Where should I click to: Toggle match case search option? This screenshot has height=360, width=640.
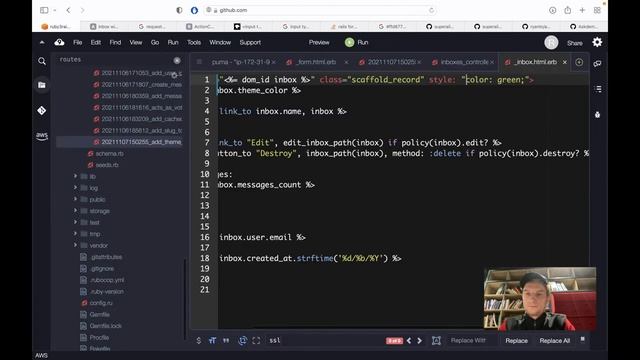212,340
